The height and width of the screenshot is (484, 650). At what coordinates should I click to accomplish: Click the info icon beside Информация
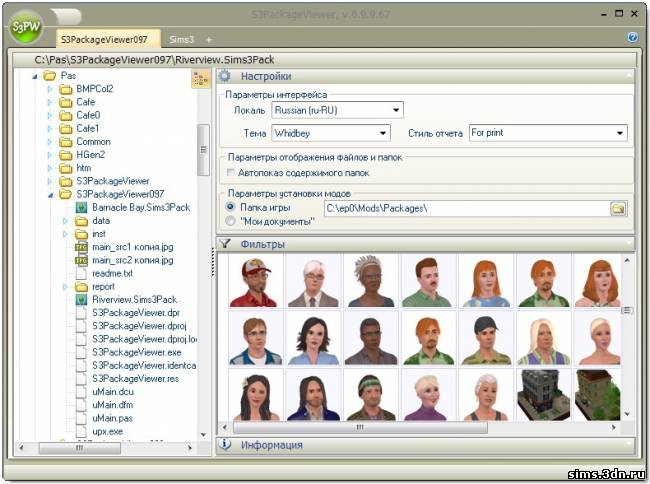tap(225, 445)
